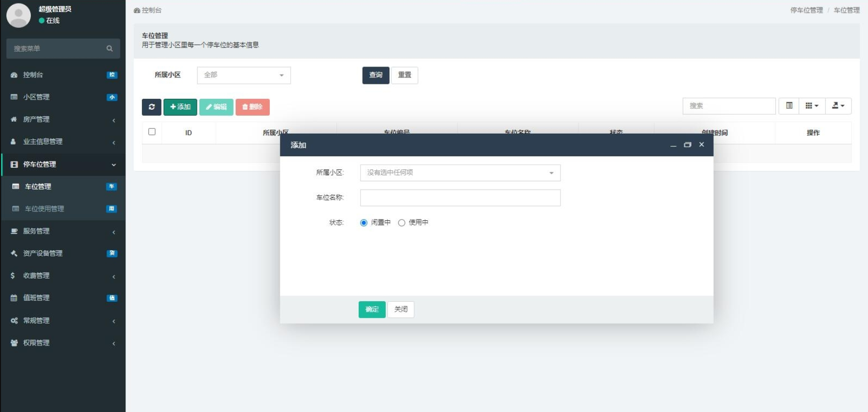Click the 重置 reset button
This screenshot has width=868, height=412.
pyautogui.click(x=404, y=75)
